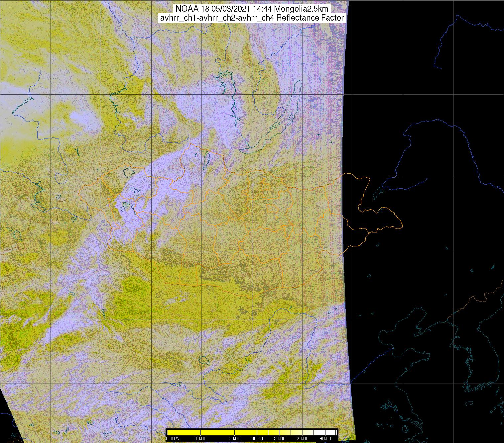Click the "10.00" label on the color scale
This screenshot has width=504, height=443.
[201, 439]
